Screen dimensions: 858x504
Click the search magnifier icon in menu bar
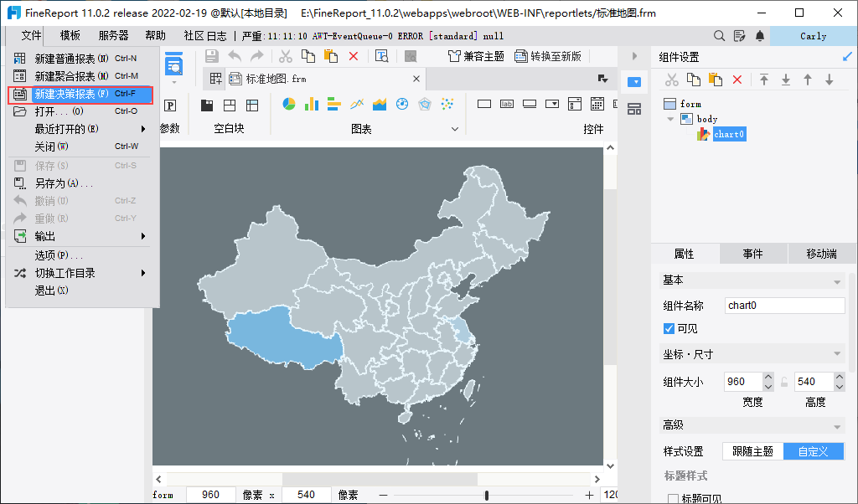[x=719, y=36]
